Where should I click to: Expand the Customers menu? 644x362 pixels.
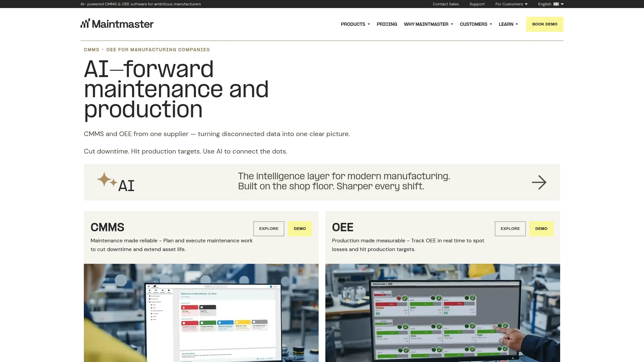click(x=476, y=24)
